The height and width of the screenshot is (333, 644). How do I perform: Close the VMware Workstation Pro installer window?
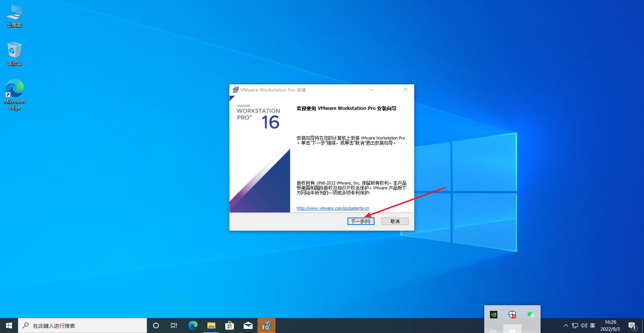click(x=406, y=90)
